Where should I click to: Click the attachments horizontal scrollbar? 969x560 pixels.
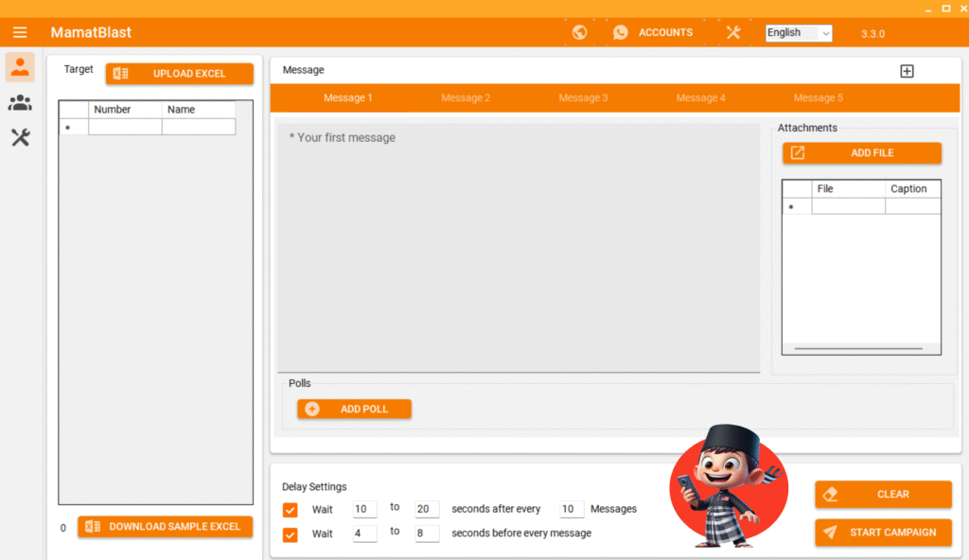(857, 349)
